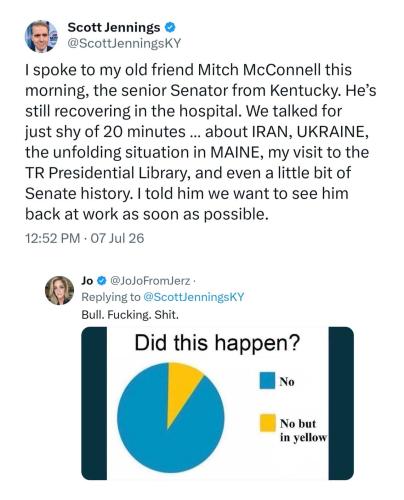The image size is (404, 500).
Task: Click the Jo display name on the reply
Action: [x=87, y=281]
